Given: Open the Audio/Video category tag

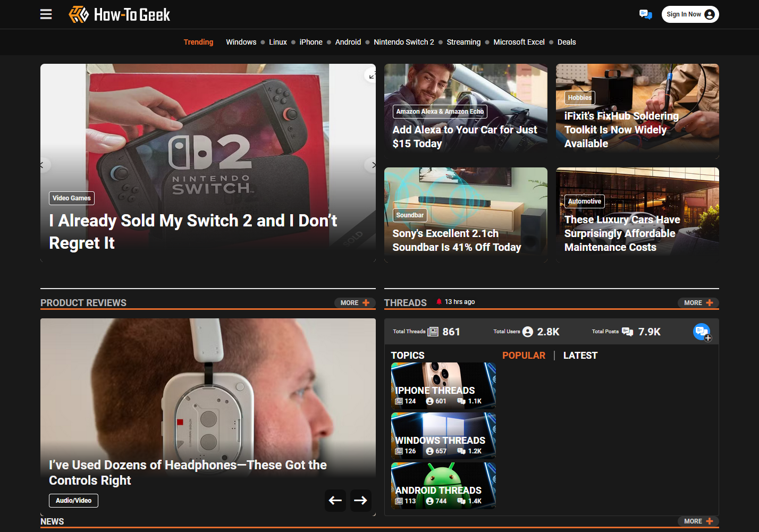Looking at the screenshot, I should pos(73,501).
